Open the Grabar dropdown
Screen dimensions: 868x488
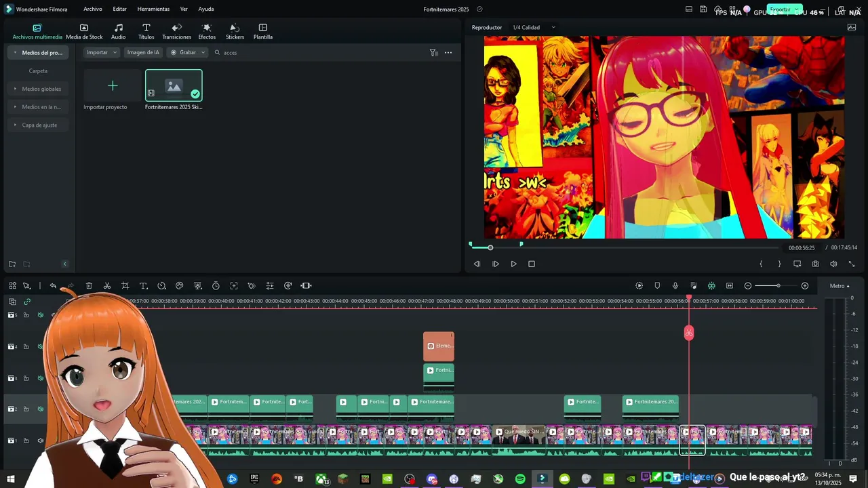pos(188,52)
